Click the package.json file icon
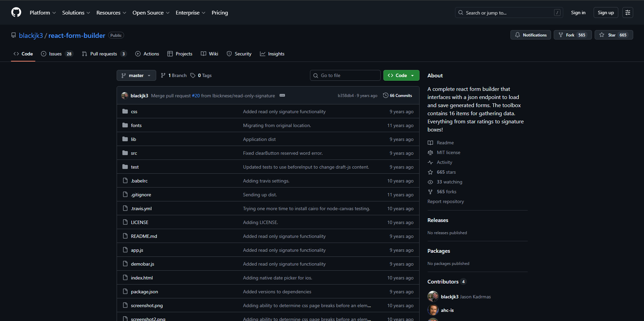The width and height of the screenshot is (644, 321). coord(125,292)
